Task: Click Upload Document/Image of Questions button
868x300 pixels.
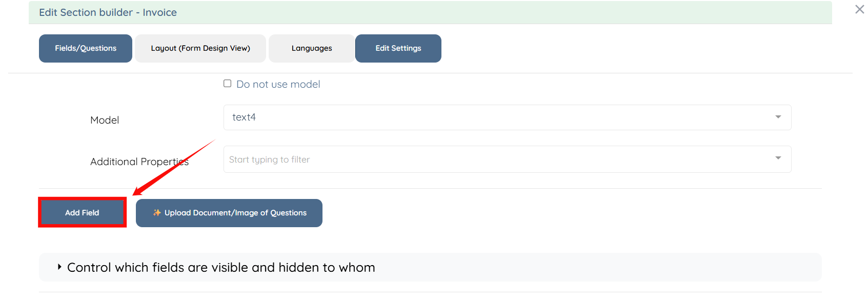Action: [x=229, y=213]
